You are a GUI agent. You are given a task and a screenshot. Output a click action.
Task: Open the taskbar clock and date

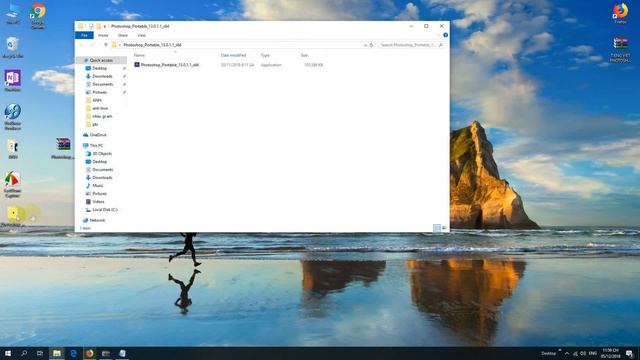(x=610, y=353)
